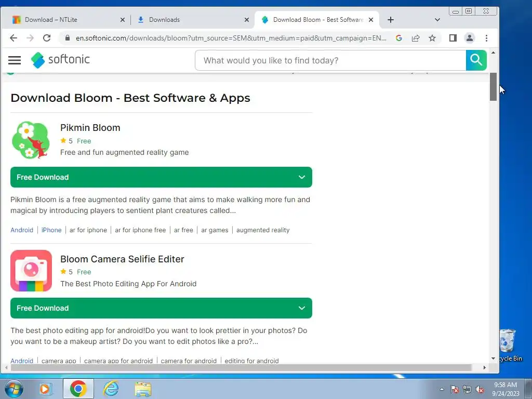Open Windows Explorer folder in taskbar
This screenshot has height=399, width=532.
click(x=143, y=389)
